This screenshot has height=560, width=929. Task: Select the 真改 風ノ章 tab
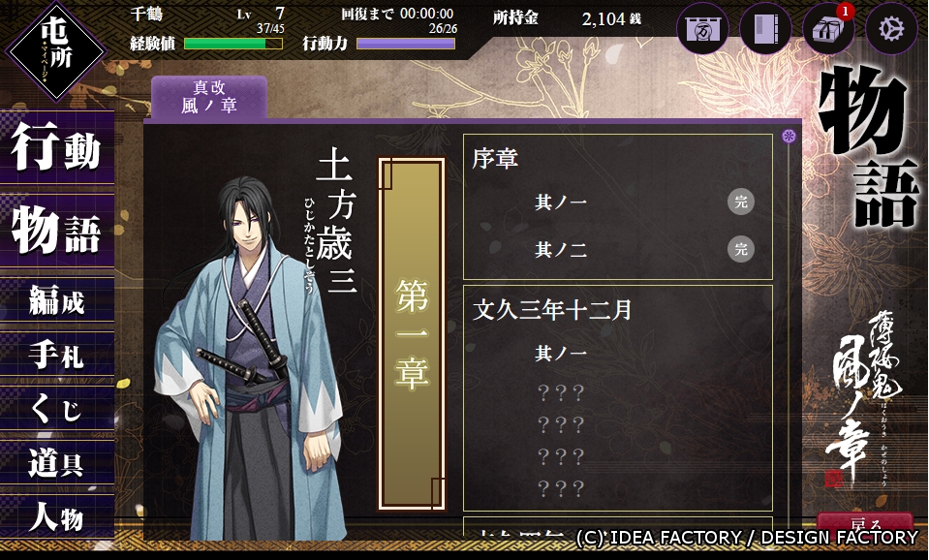[209, 97]
